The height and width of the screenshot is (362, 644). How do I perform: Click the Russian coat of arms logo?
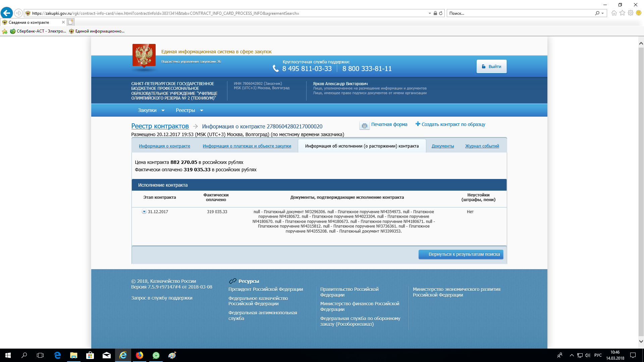(144, 56)
